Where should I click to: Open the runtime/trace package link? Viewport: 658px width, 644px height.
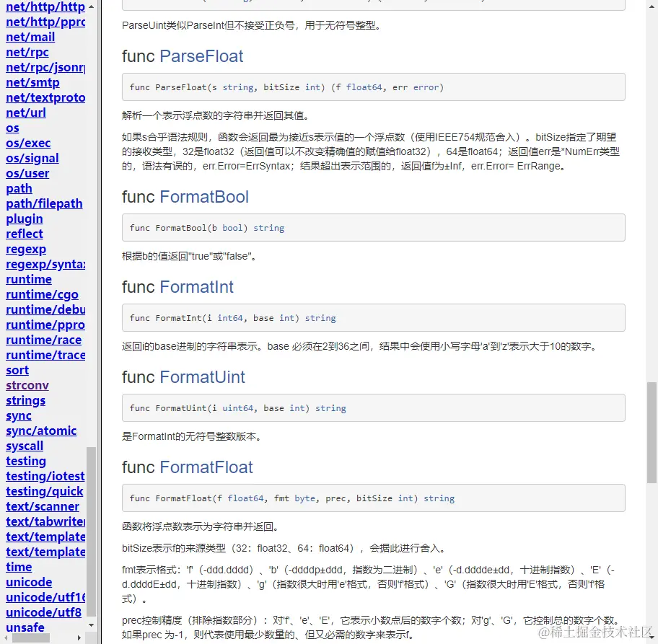45,355
